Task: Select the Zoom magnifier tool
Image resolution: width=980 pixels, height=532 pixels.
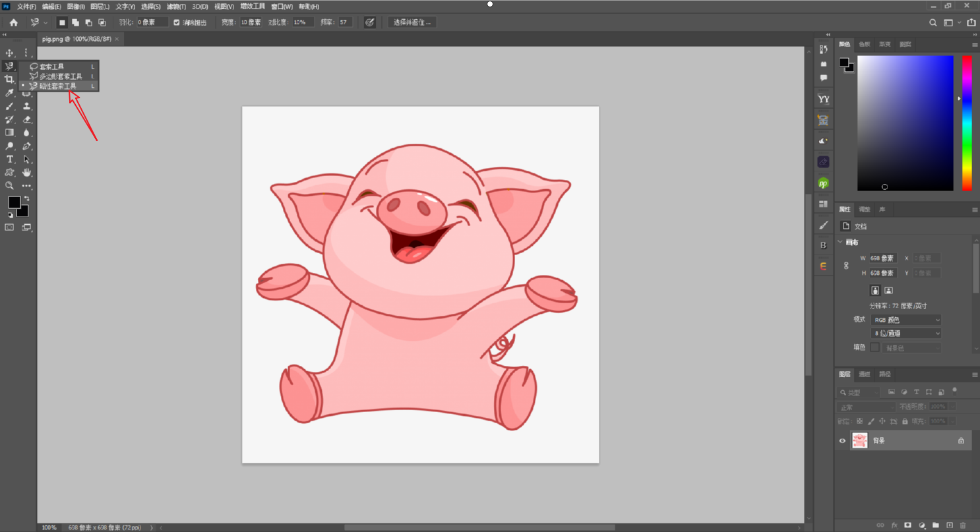Action: 9,186
